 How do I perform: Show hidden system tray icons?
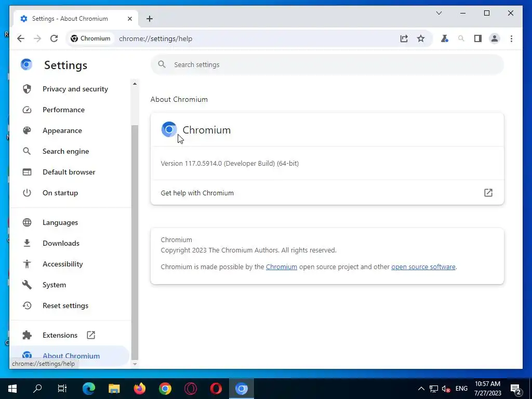coord(421,389)
